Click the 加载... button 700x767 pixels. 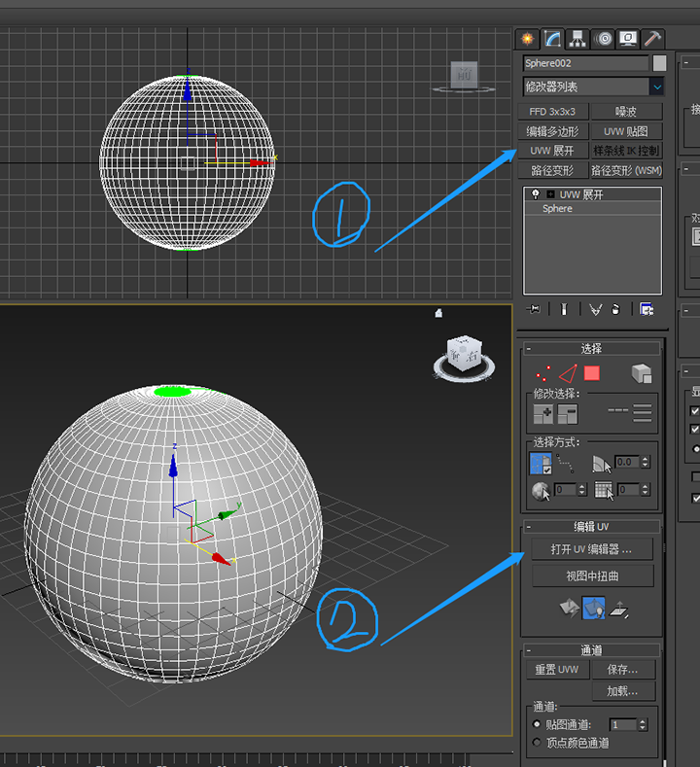(x=623, y=691)
